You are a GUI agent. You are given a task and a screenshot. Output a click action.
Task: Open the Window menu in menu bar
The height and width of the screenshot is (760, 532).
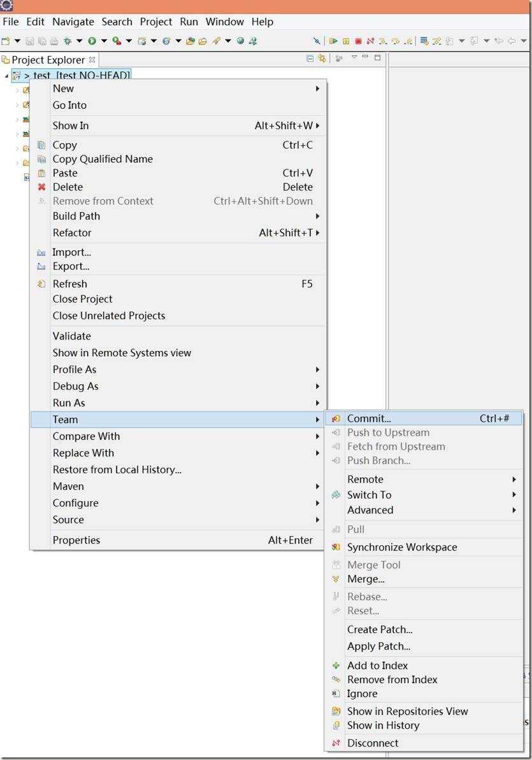tap(224, 22)
